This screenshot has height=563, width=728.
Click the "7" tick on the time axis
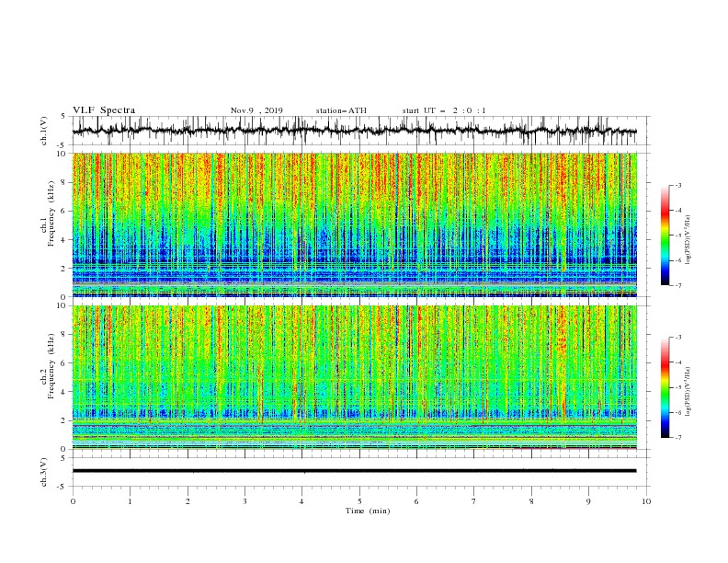[x=474, y=501]
